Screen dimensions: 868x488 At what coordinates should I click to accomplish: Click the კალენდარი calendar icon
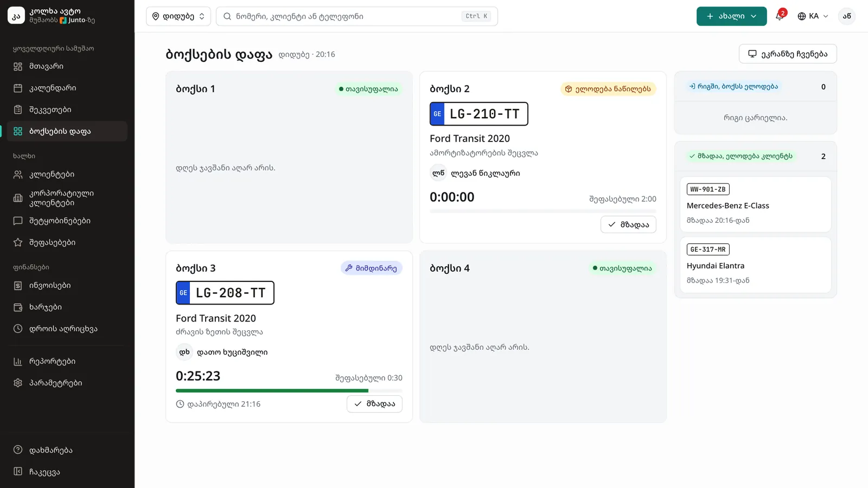(x=18, y=88)
